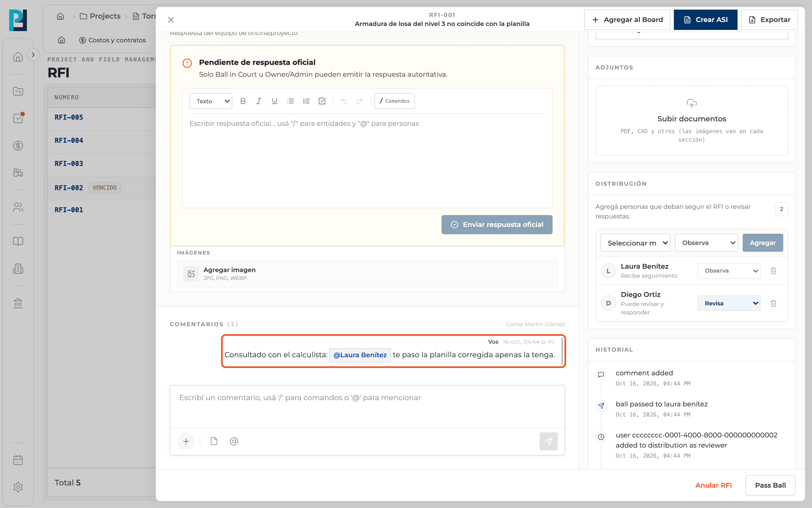Insert an @ mention in comment
This screenshot has width=812, height=508.
[234, 441]
